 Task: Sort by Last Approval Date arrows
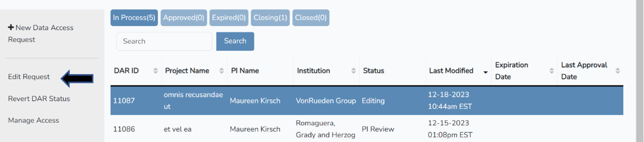[618, 71]
